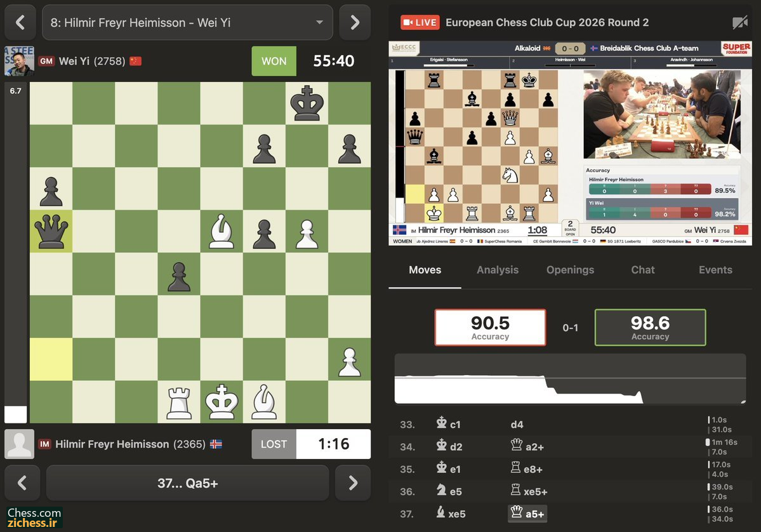Click the 0-1 result text
This screenshot has height=532, width=761.
point(570,328)
